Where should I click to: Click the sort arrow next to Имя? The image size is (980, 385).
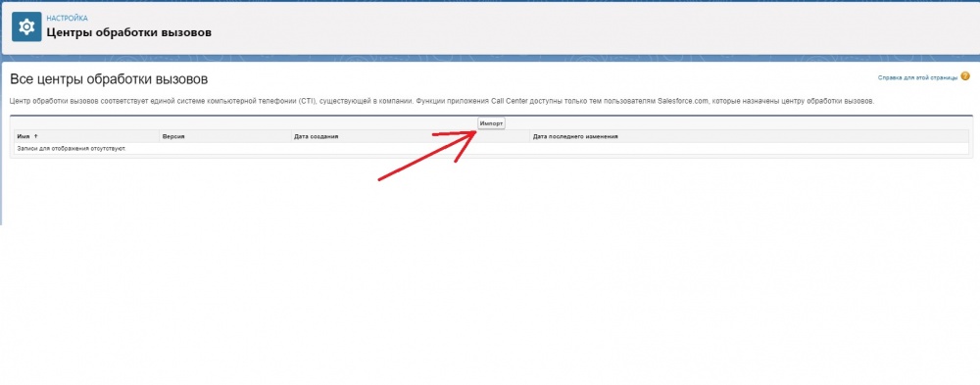(35, 136)
